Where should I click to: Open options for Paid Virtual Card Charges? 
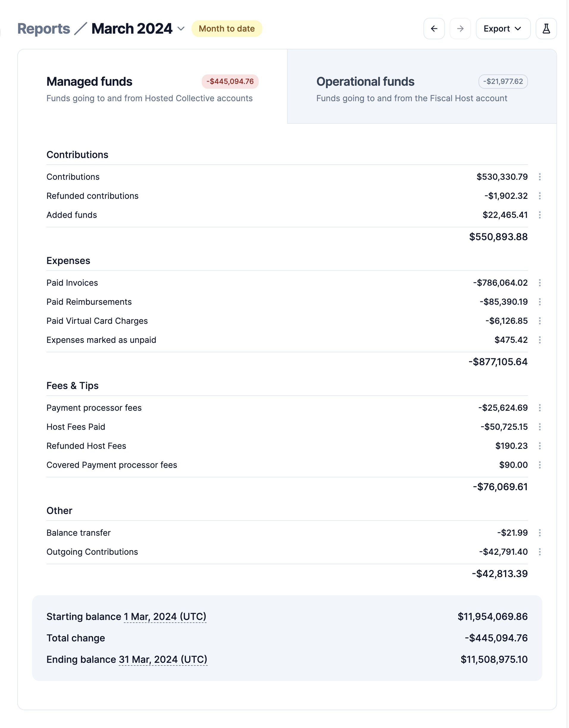[539, 321]
